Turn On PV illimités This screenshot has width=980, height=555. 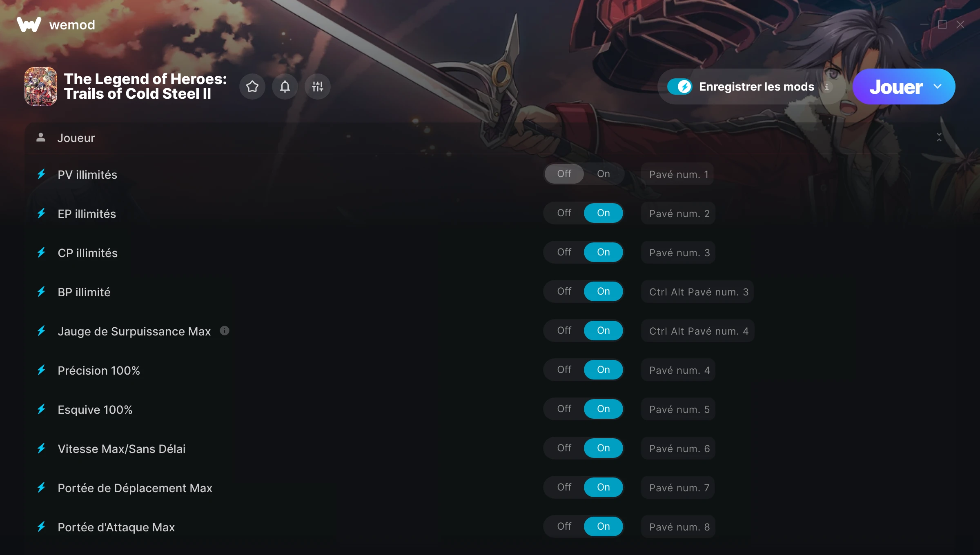(x=604, y=174)
